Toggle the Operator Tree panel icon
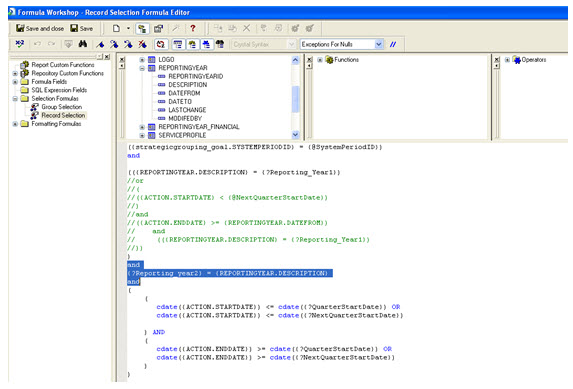 tap(206, 44)
